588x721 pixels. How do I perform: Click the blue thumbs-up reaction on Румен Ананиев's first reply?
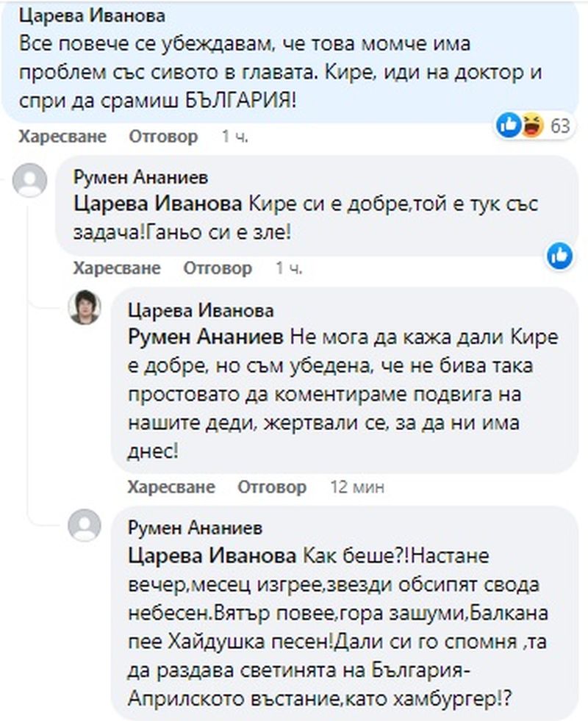(x=560, y=255)
